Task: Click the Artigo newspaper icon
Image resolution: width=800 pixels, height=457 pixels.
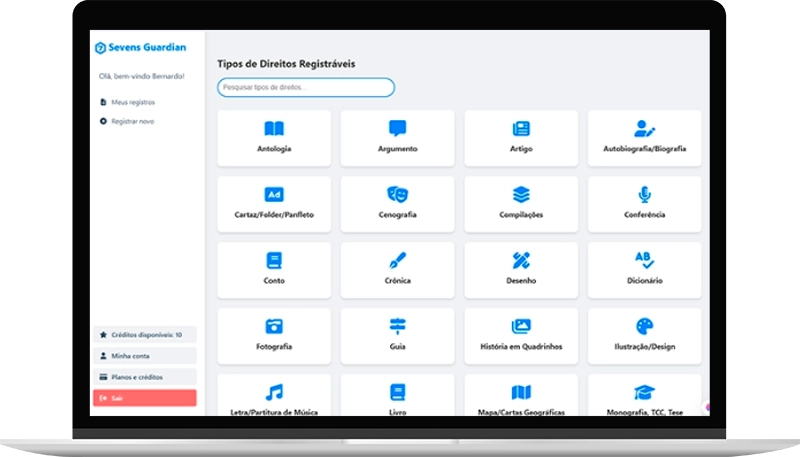Action: tap(521, 129)
